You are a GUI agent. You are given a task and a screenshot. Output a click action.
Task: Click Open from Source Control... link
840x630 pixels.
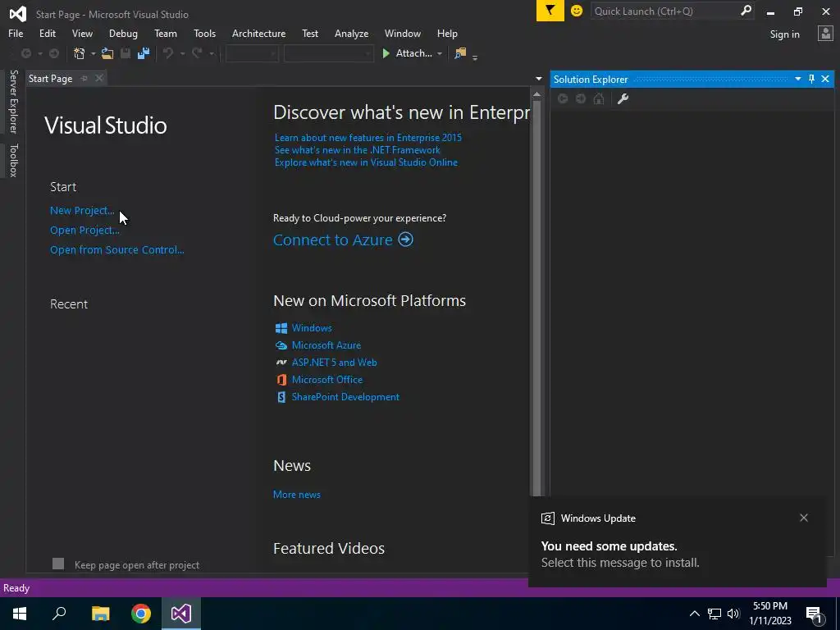click(x=116, y=249)
